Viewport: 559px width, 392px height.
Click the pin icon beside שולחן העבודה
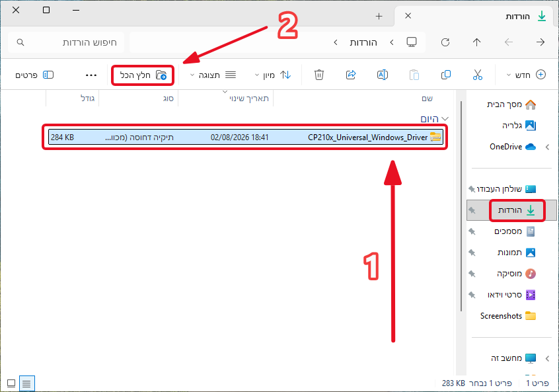point(472,189)
